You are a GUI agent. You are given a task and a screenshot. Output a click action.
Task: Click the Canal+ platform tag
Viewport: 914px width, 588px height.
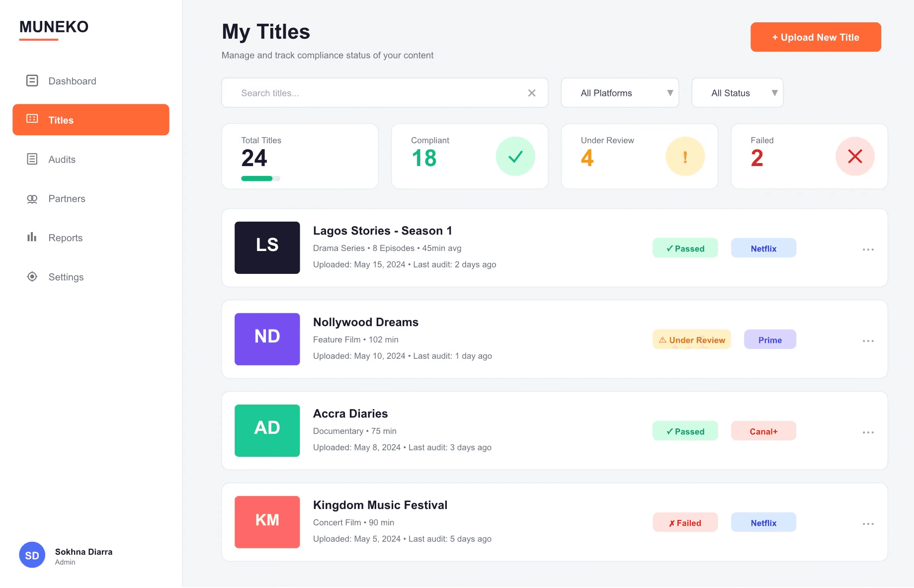pos(763,431)
